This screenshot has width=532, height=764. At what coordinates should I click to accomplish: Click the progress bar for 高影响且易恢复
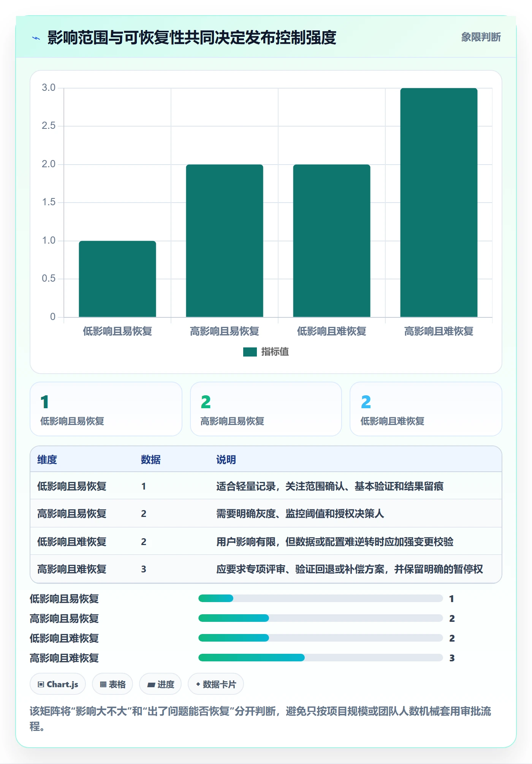coord(321,618)
